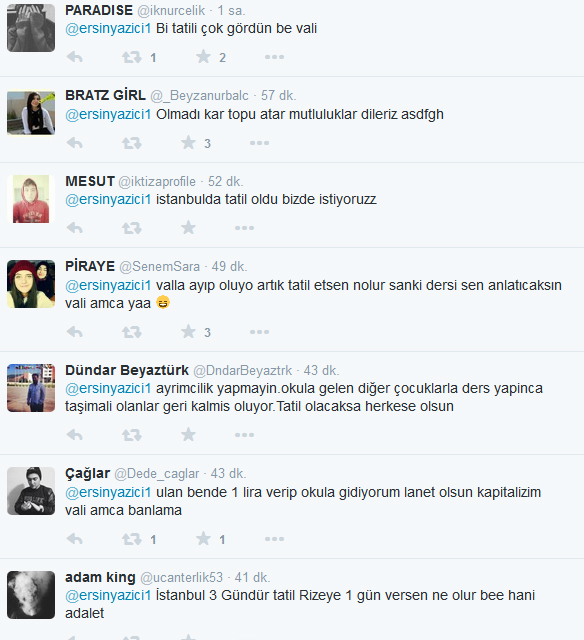Click MESUT's profile avatar
The width and height of the screenshot is (584, 640).
(31, 199)
